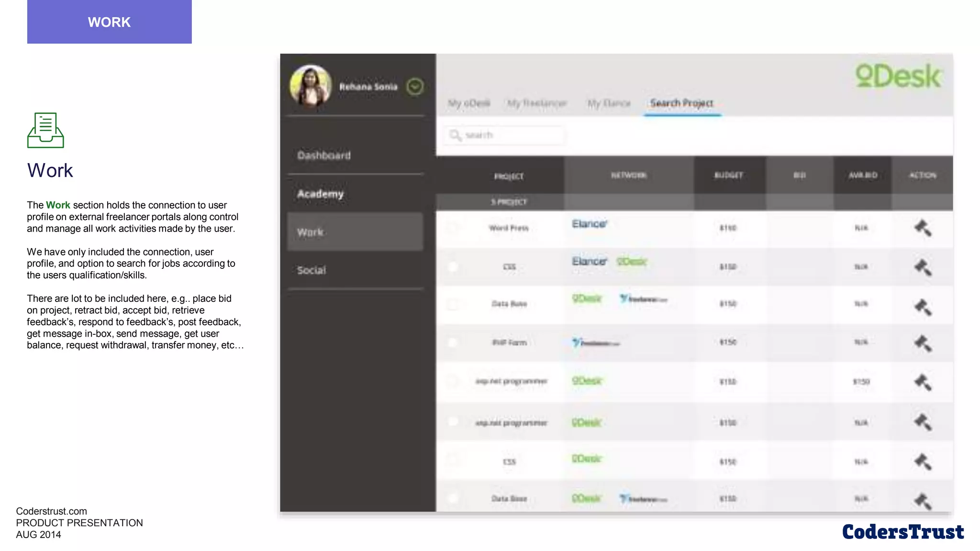Switch to the My Freelancer tab

tap(537, 103)
